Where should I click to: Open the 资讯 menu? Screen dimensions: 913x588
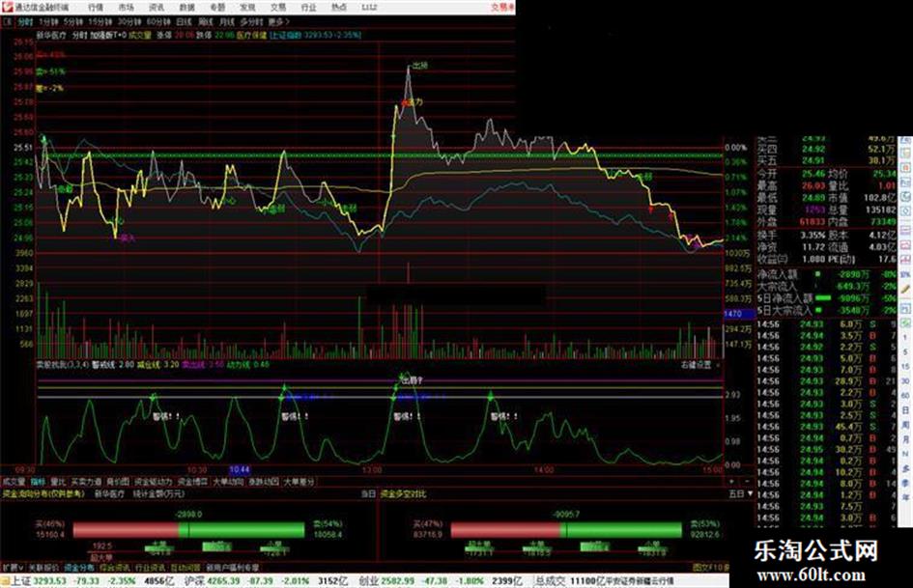pos(157,7)
